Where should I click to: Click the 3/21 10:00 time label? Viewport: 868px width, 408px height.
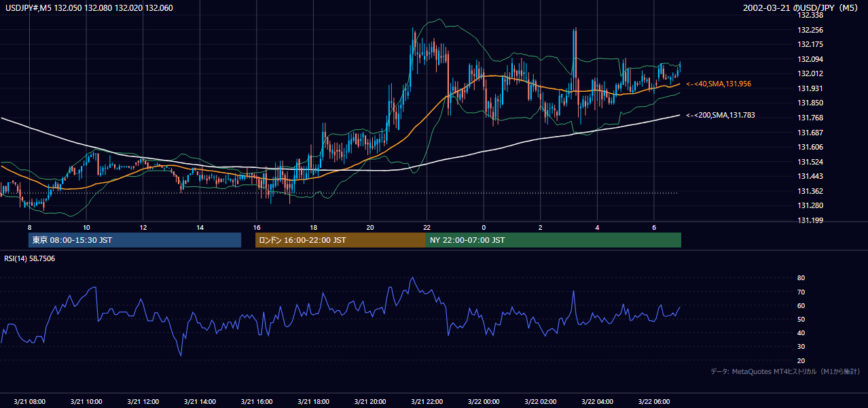click(86, 401)
